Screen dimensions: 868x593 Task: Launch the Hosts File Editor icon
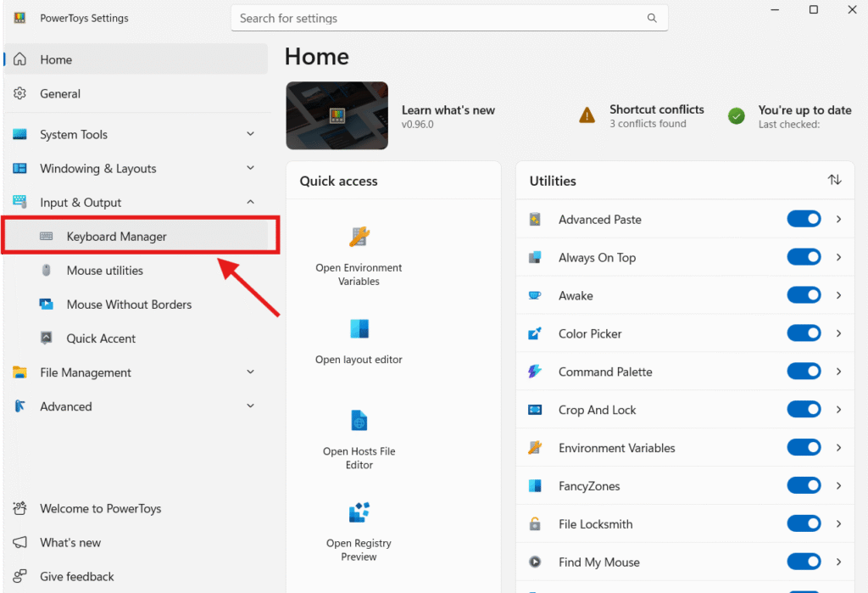point(359,420)
